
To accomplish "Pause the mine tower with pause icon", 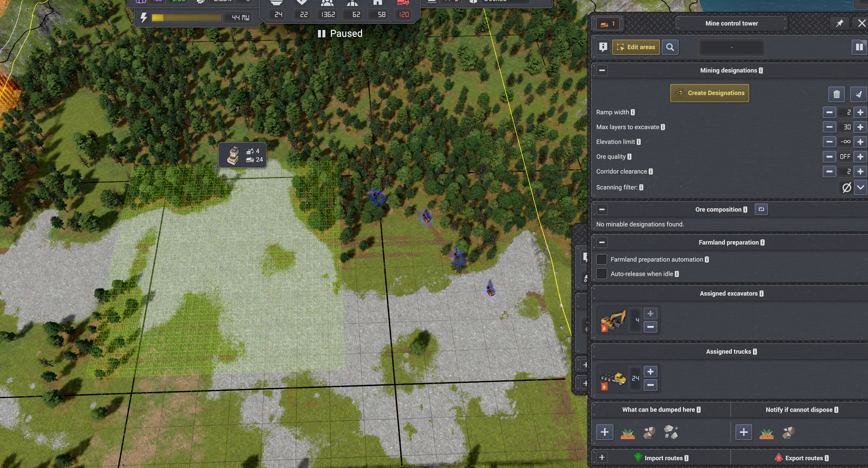I will point(859,47).
